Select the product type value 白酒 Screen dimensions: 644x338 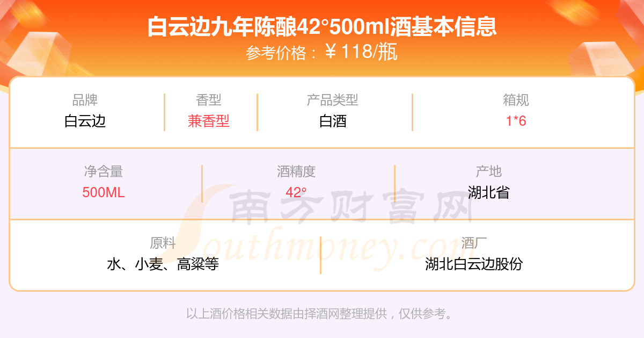pyautogui.click(x=333, y=121)
